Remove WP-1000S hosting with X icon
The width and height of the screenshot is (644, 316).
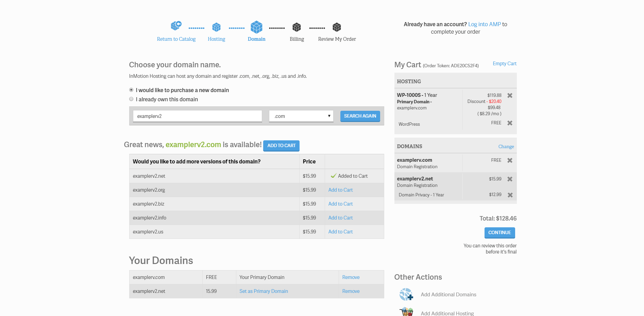(510, 95)
